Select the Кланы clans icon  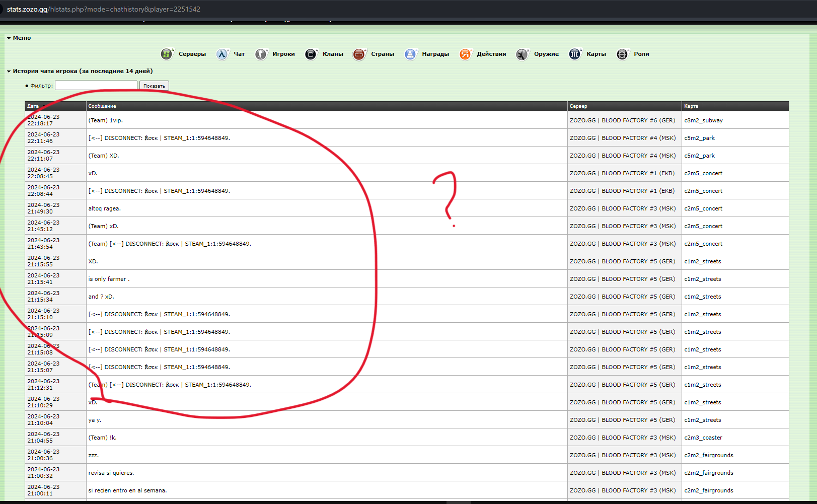pyautogui.click(x=311, y=54)
